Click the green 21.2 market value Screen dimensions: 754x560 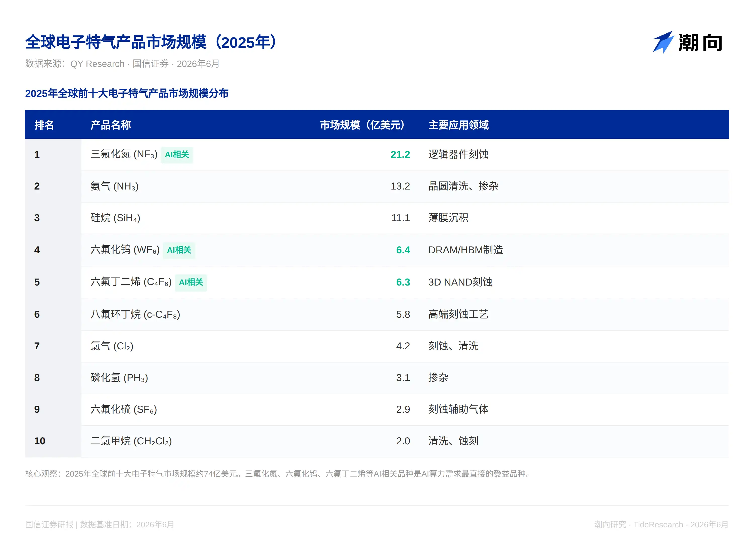coord(400,155)
